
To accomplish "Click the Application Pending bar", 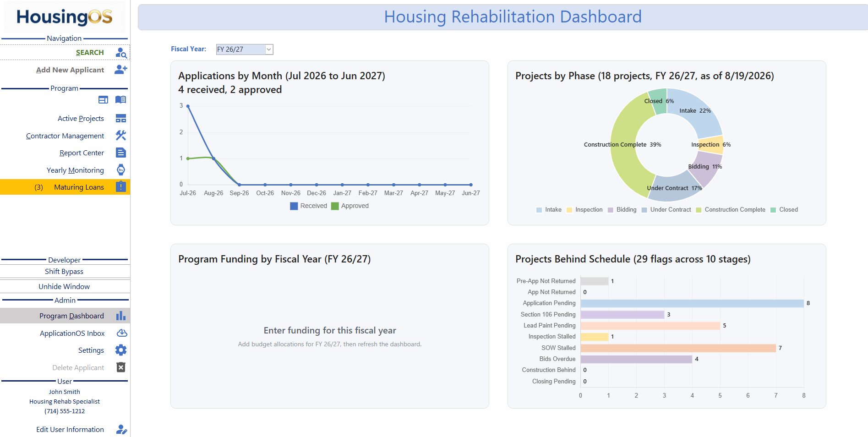I will 692,303.
